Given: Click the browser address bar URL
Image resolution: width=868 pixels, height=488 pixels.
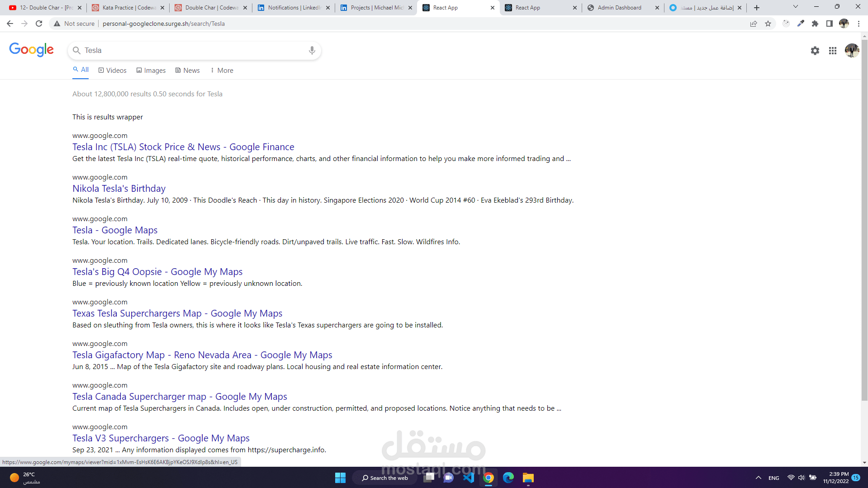Looking at the screenshot, I should tap(164, 24).
